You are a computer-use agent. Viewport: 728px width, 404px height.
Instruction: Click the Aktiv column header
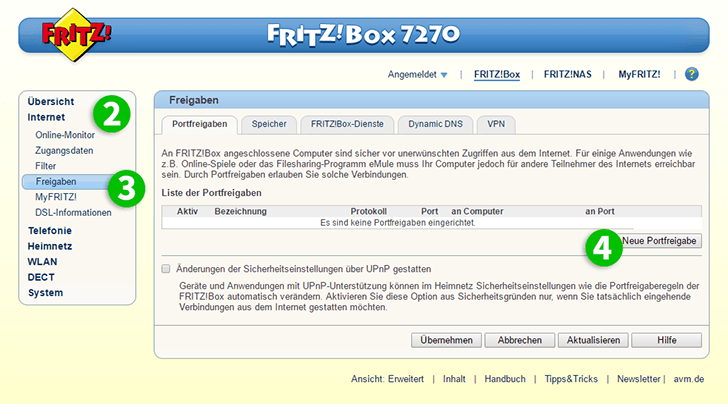(x=187, y=211)
